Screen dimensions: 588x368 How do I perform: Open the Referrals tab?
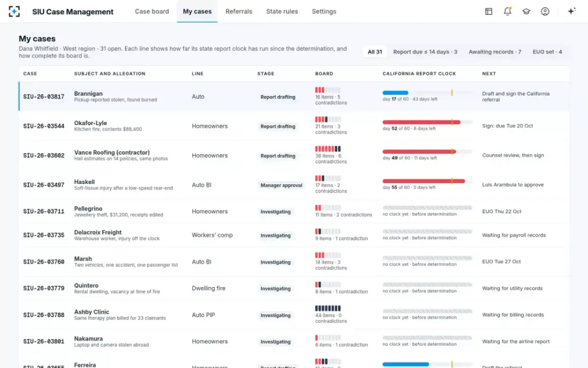pos(239,11)
